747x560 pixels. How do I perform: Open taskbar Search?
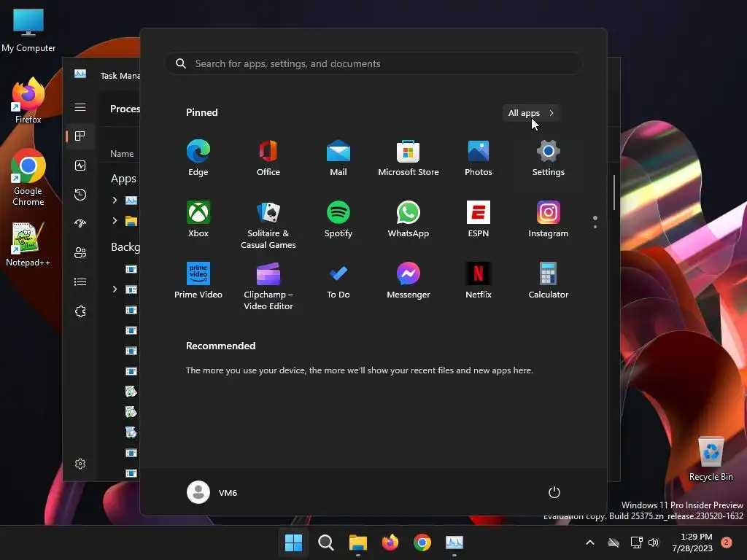(326, 542)
